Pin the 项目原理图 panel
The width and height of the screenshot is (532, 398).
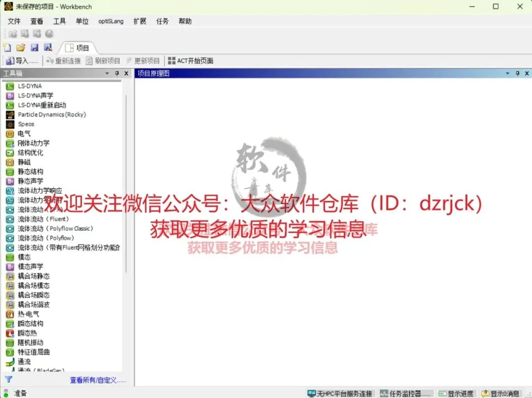517,73
